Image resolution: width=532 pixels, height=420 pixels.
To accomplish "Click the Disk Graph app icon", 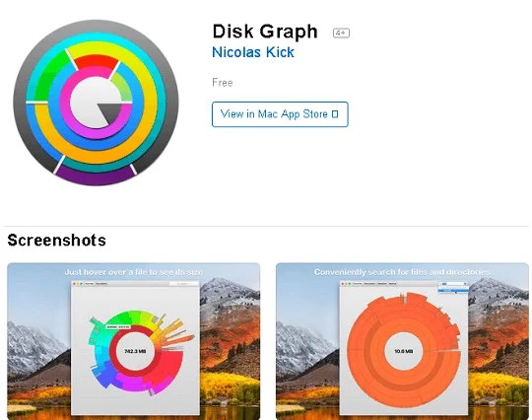I will coord(96,103).
